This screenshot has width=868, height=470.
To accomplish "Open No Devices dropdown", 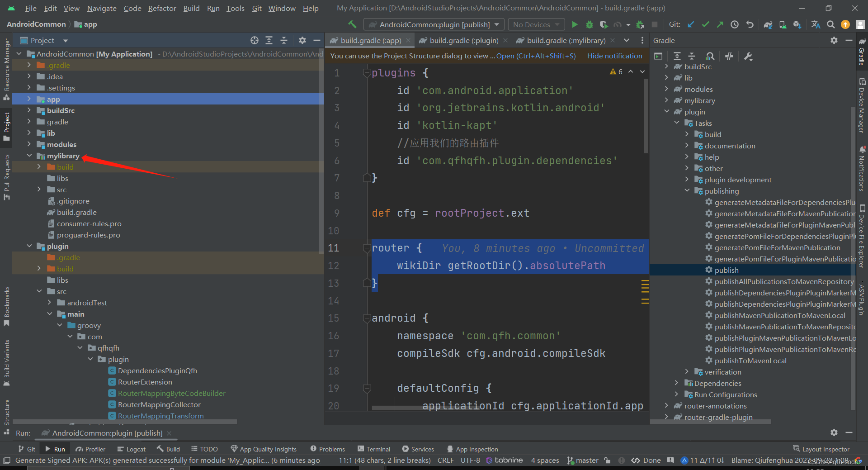I will point(536,24).
